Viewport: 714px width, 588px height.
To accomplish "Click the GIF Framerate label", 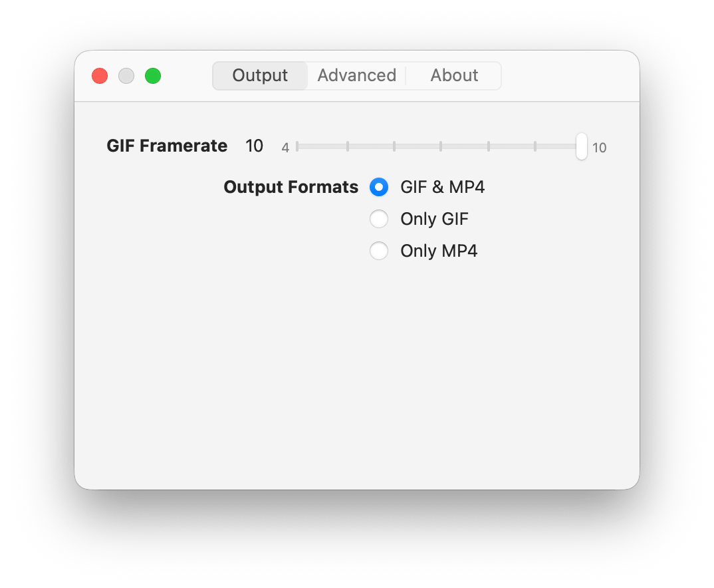I will pos(167,146).
